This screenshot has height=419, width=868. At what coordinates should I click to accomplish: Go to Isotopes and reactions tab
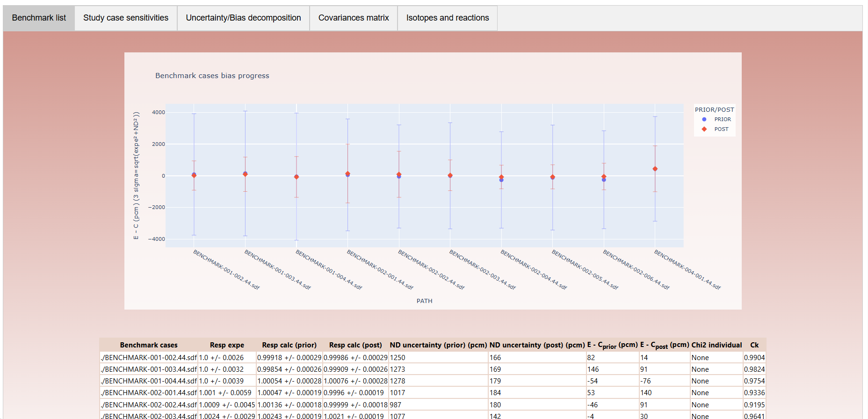tap(447, 18)
